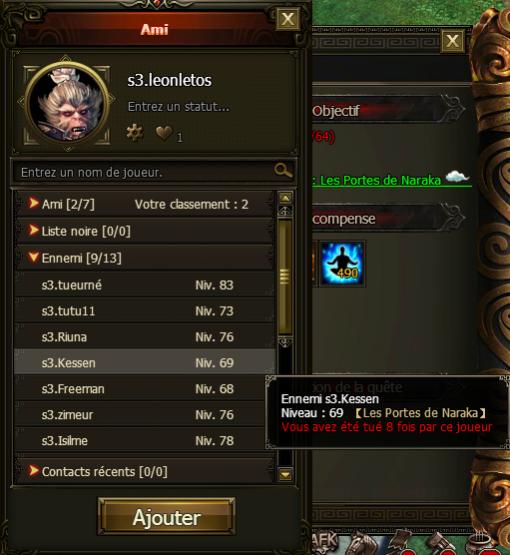
Task: Click the Ajouter button
Action: (167, 517)
